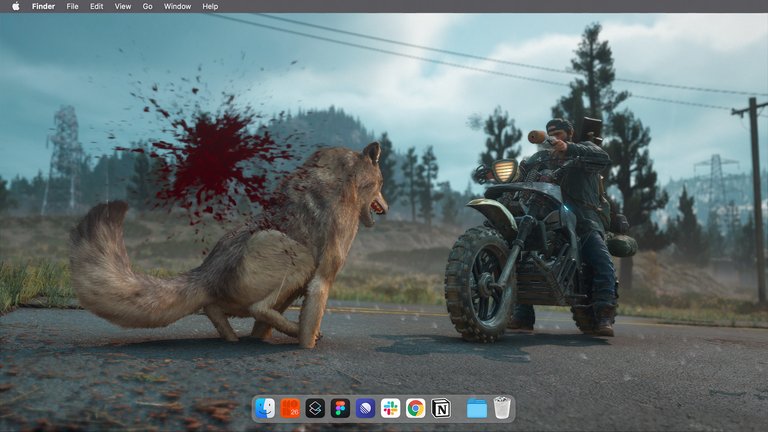Viewport: 768px width, 432px height.
Task: Open the Edit menu
Action: click(96, 6)
